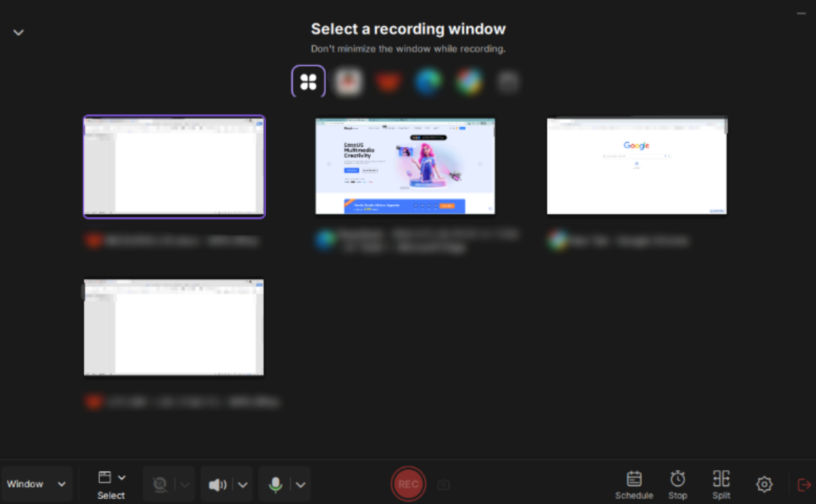This screenshot has height=504, width=816.
Task: Take a screenshot with the camera icon
Action: pos(443,484)
